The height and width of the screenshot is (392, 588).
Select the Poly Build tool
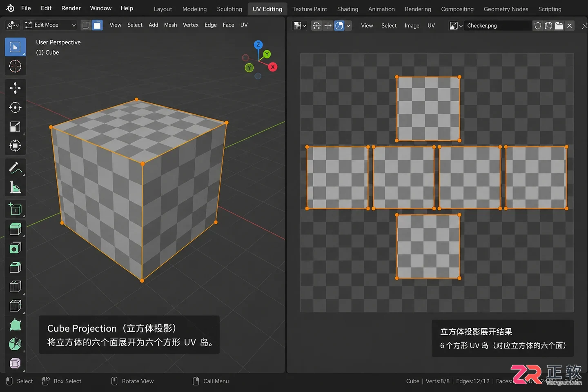[15, 325]
